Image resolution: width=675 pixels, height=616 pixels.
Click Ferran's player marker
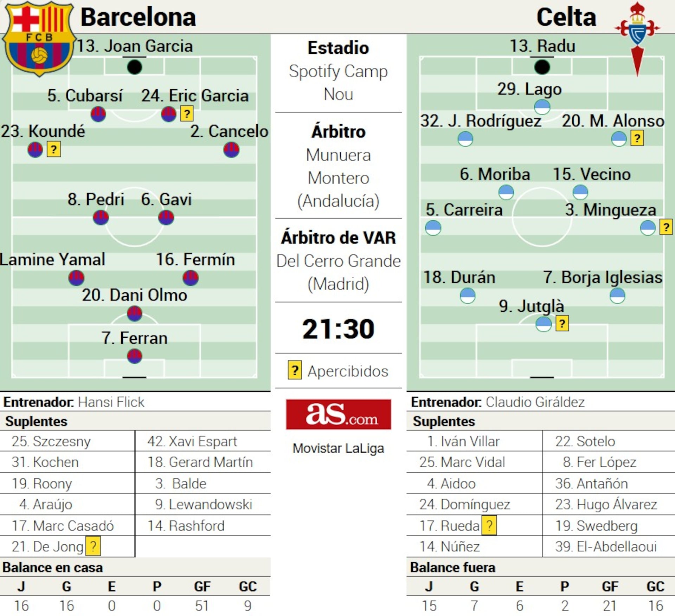coord(134,356)
